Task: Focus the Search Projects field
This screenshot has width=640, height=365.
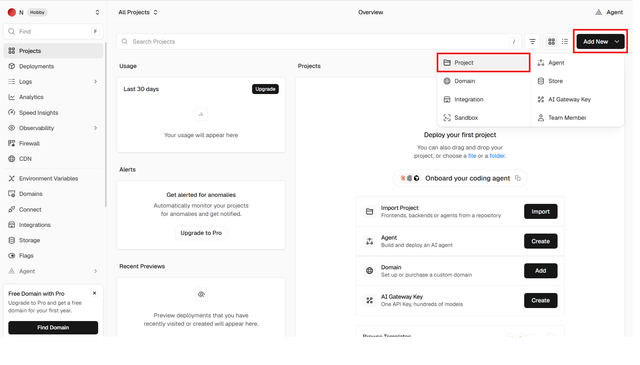Action: pos(318,42)
